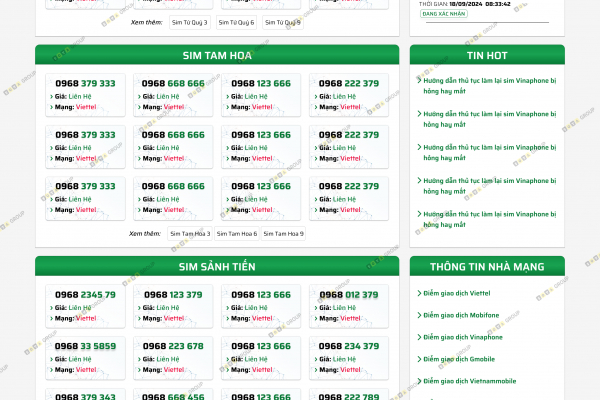Select SIM number 0968 123 379
600x400 pixels.
pyautogui.click(x=173, y=295)
